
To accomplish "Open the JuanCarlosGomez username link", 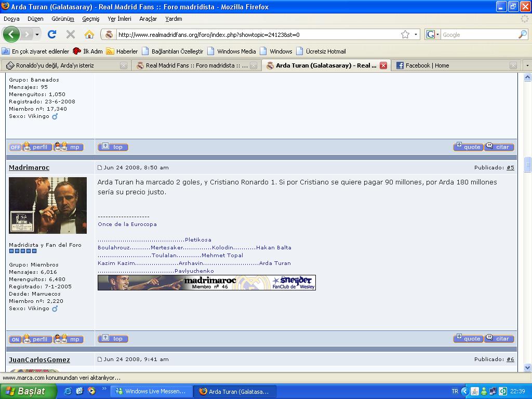I will pos(39,360).
